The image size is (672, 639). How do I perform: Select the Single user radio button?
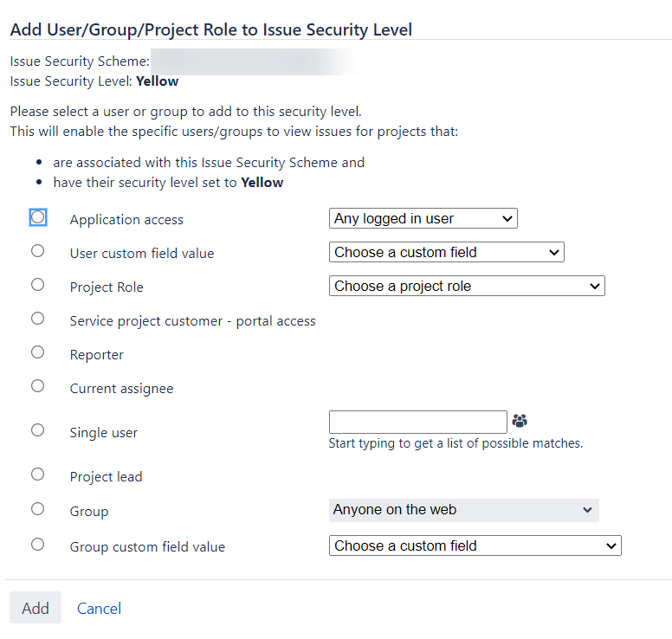[x=38, y=430]
